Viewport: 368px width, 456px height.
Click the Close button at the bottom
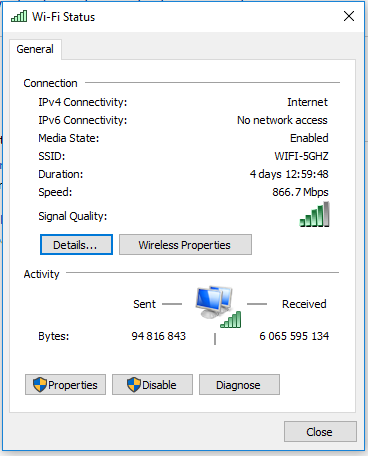click(x=320, y=432)
